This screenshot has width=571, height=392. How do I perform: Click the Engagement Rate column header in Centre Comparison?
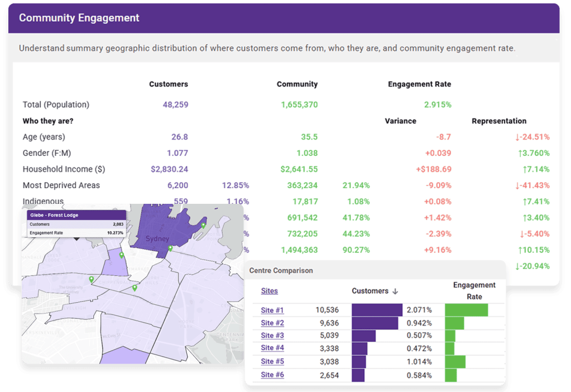point(474,291)
